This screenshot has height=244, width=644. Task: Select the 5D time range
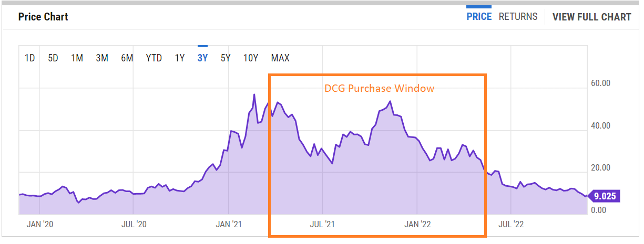(53, 58)
